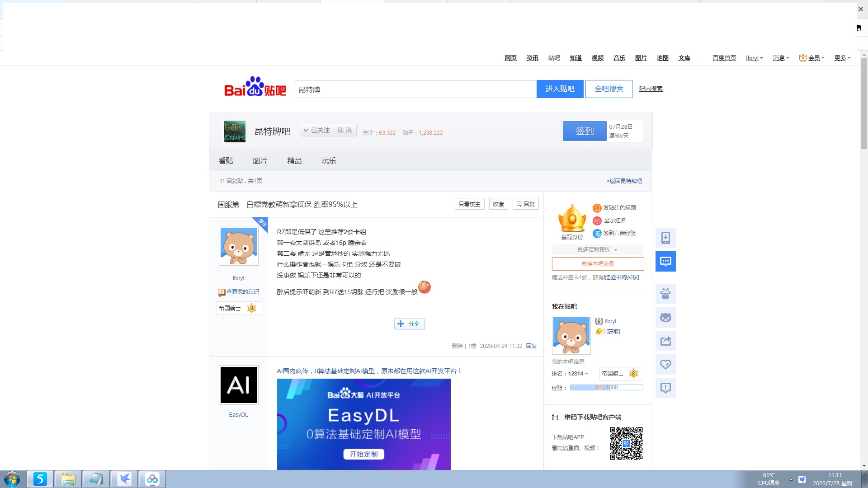Click the 回复 button in thread header
868x488 pixels.
click(x=525, y=204)
